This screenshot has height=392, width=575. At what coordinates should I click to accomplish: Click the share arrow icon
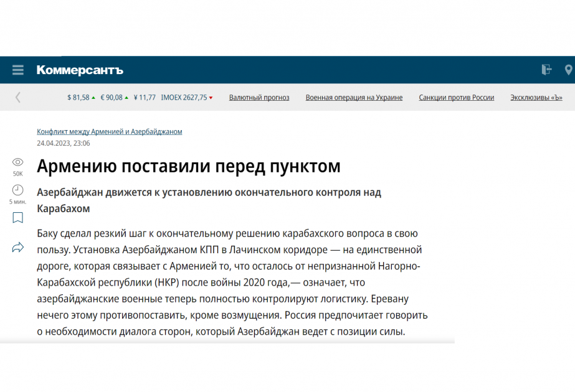pyautogui.click(x=17, y=248)
